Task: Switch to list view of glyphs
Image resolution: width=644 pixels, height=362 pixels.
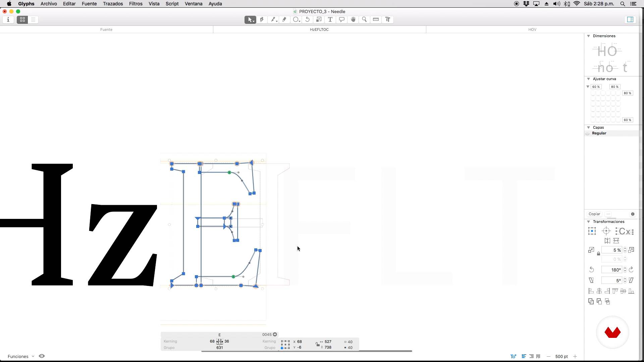Action: pos(33,20)
